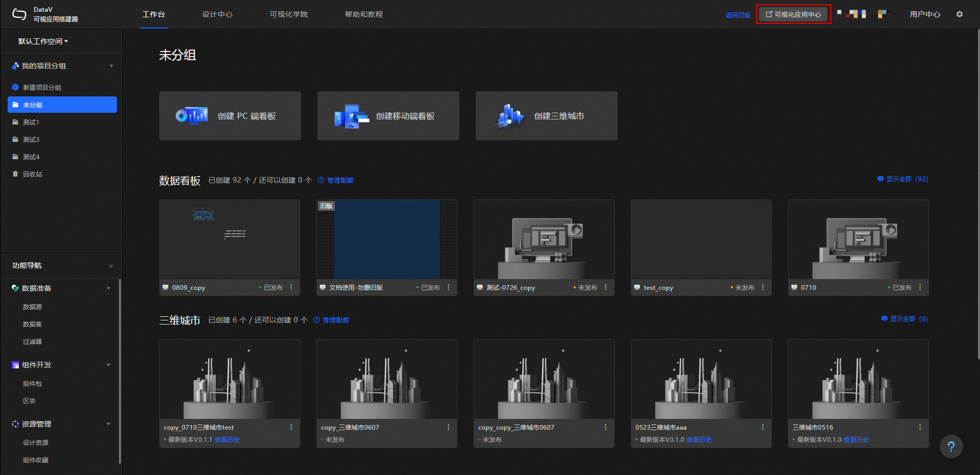Click 创建 PC 端看板 card

tap(230, 116)
